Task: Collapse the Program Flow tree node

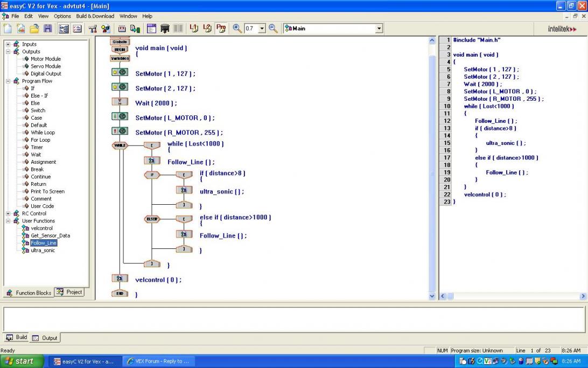Action: click(x=8, y=81)
